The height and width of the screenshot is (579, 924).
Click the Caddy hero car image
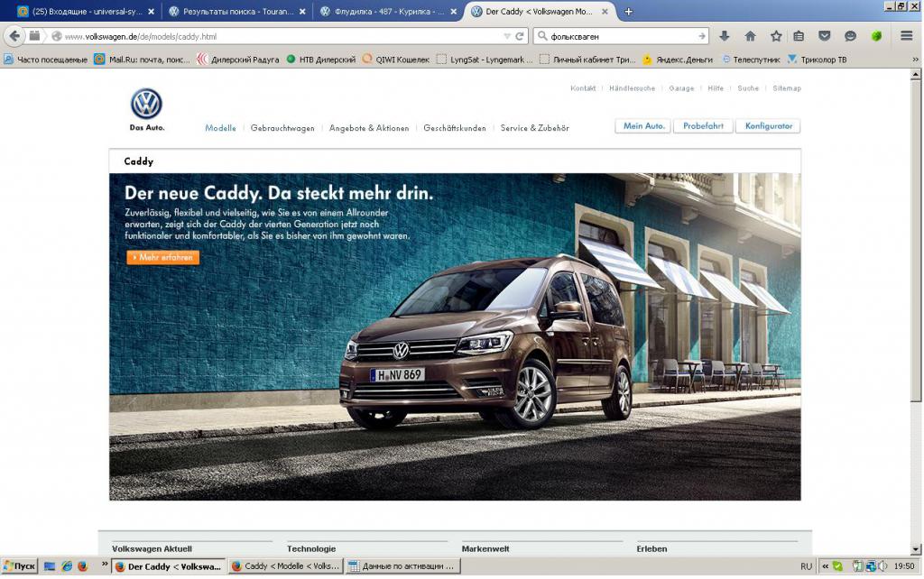455,336
